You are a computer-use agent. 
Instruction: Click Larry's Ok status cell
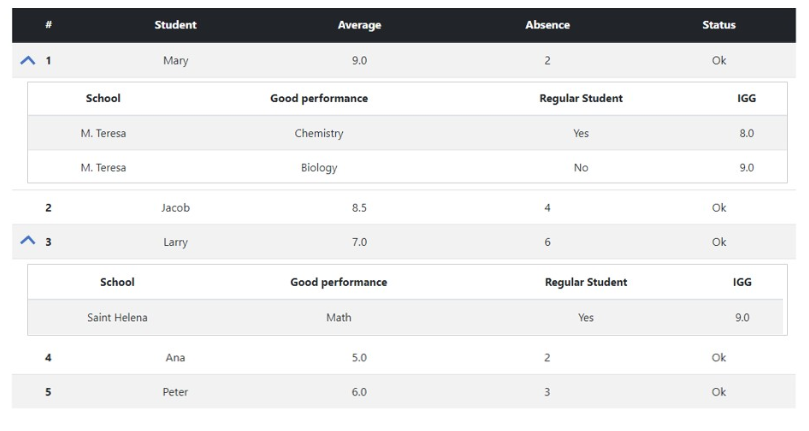(x=718, y=242)
